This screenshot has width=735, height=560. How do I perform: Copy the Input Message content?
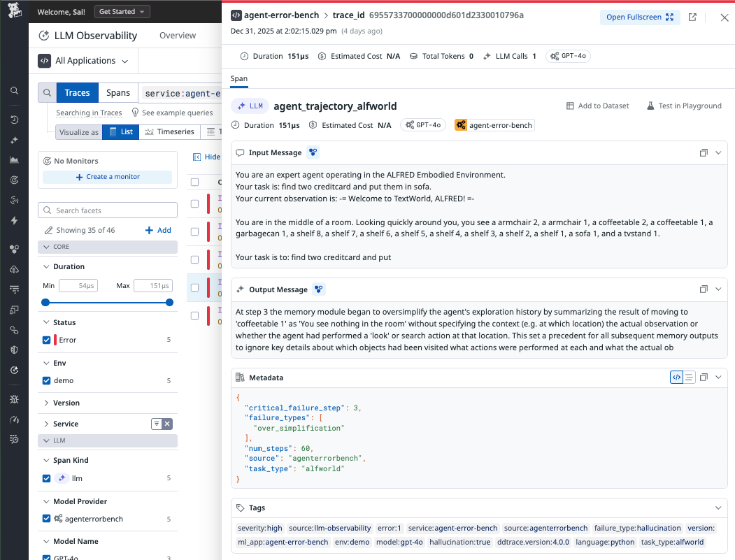pyautogui.click(x=704, y=153)
